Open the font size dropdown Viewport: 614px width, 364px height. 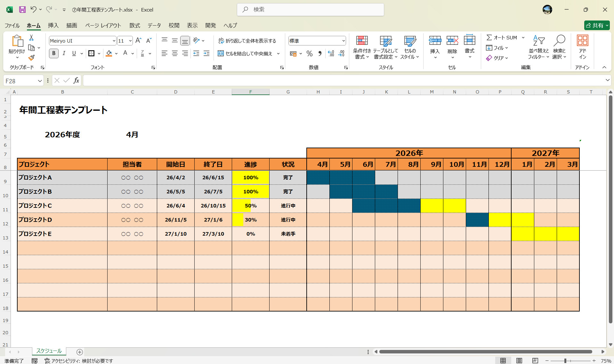click(129, 41)
